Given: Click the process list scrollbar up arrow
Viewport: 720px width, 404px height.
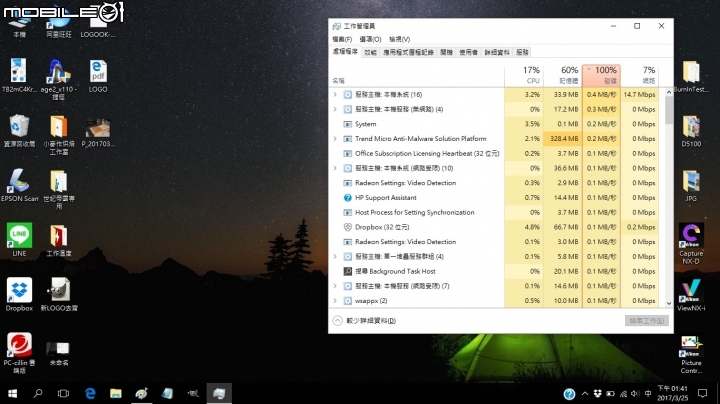Looking at the screenshot, I should 669,92.
